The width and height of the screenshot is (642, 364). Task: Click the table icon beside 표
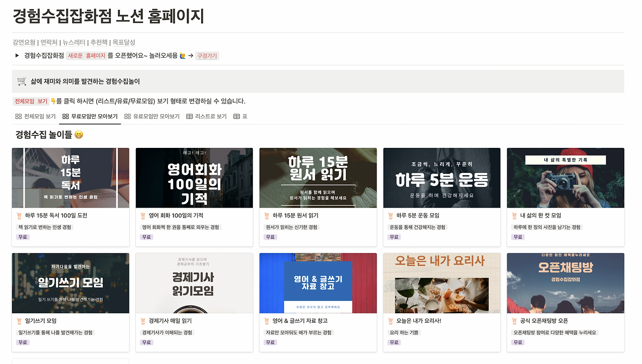point(237,116)
